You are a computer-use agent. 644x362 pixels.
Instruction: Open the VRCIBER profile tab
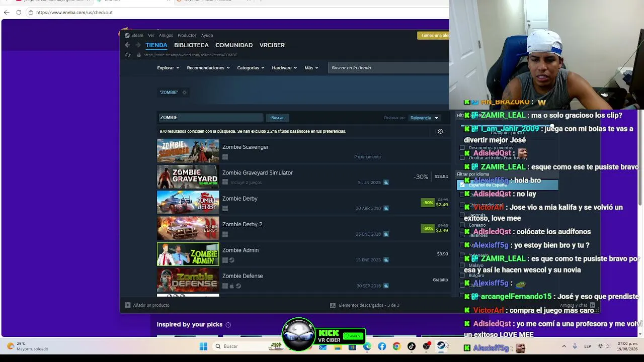tap(272, 45)
